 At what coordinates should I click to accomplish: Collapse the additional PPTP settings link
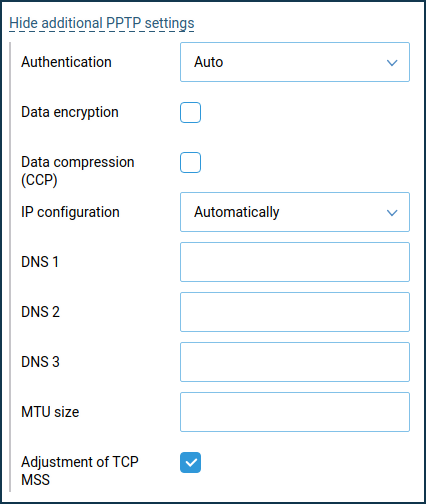click(x=102, y=23)
